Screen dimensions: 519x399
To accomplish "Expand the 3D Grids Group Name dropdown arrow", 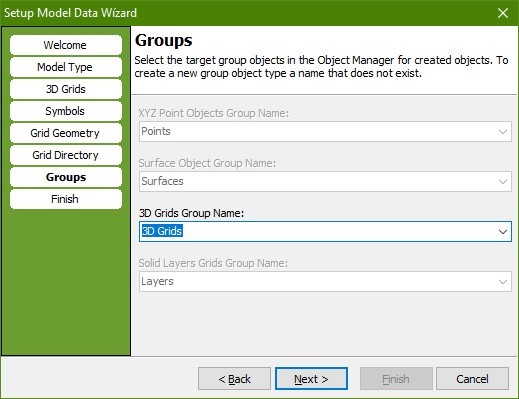I will click(503, 232).
